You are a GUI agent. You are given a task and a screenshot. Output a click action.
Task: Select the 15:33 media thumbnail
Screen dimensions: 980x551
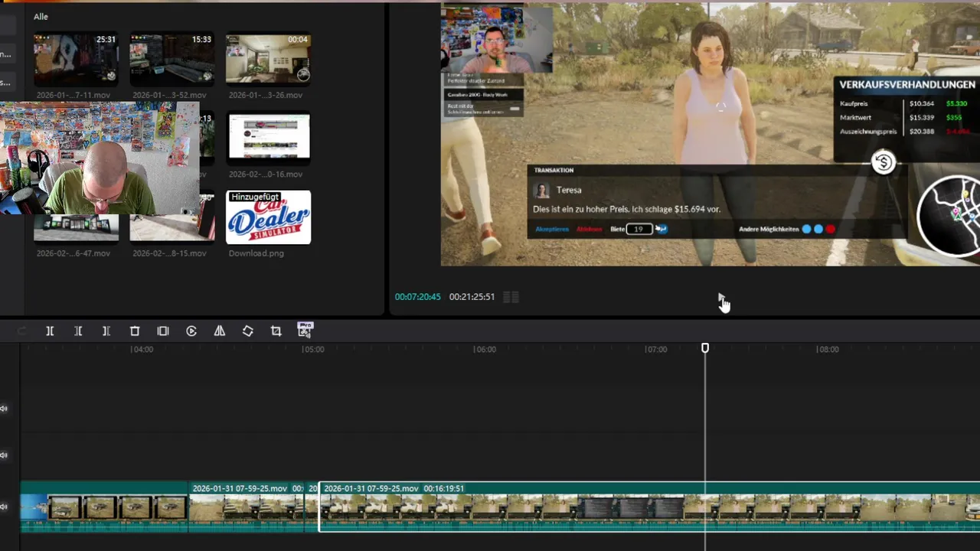[171, 58]
